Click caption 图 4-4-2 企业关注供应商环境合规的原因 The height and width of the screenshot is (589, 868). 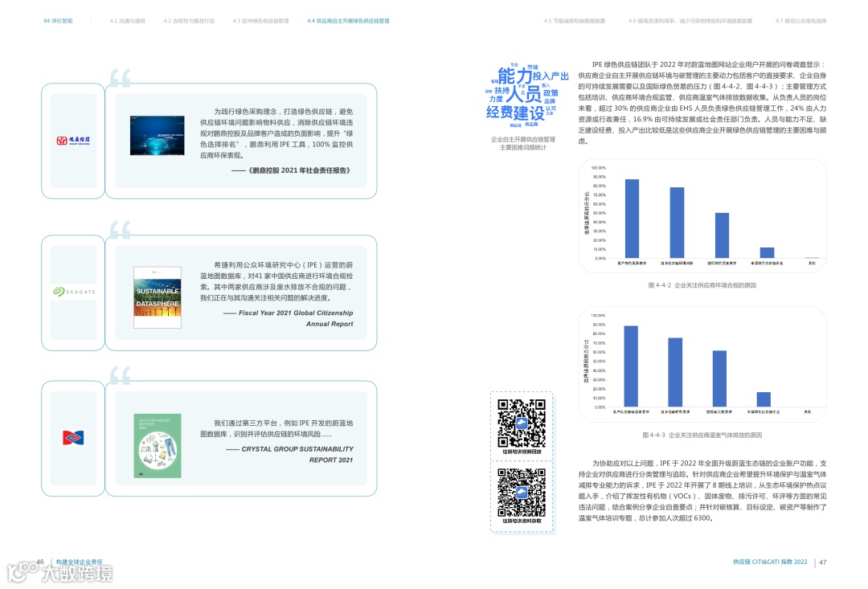[702, 285]
